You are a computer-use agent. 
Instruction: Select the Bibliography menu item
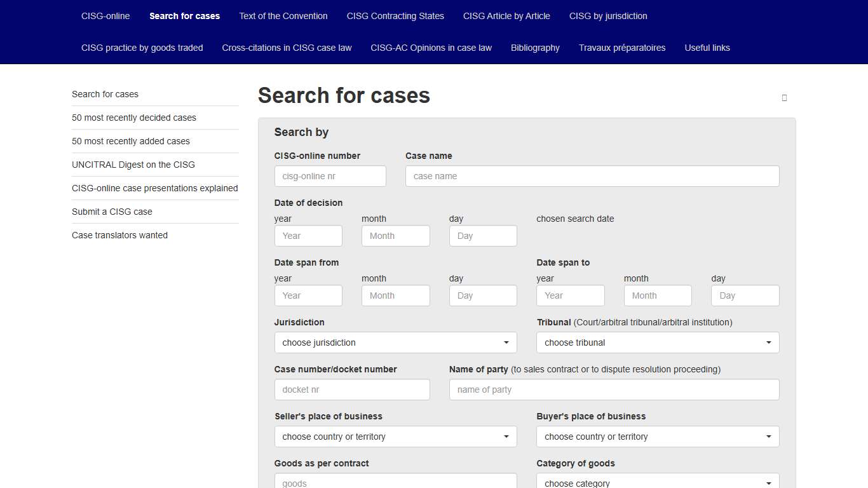click(x=535, y=48)
